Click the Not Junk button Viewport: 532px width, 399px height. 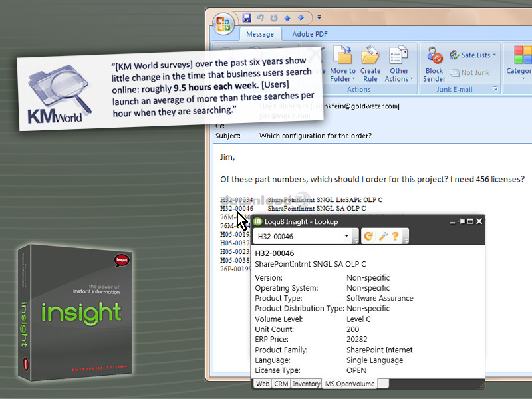tap(469, 72)
